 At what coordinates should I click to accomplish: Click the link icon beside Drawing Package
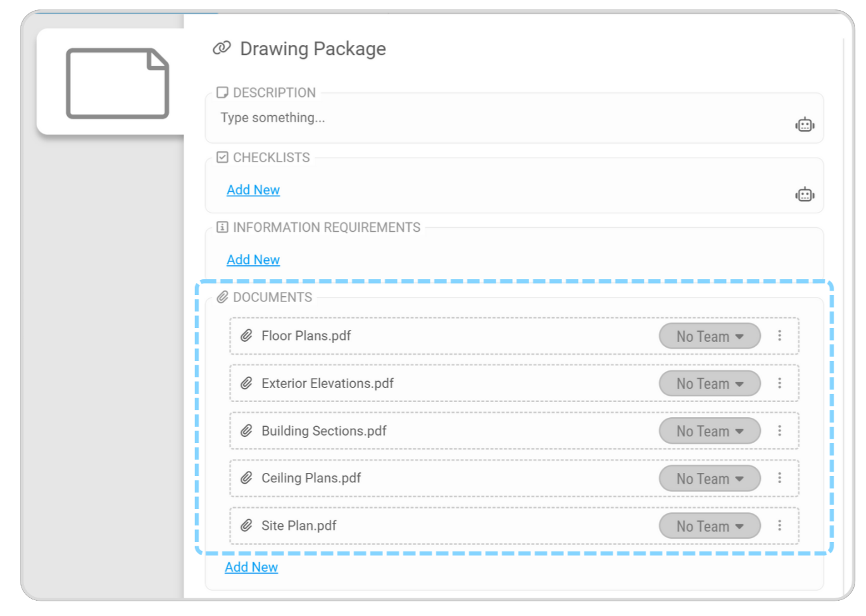click(222, 48)
